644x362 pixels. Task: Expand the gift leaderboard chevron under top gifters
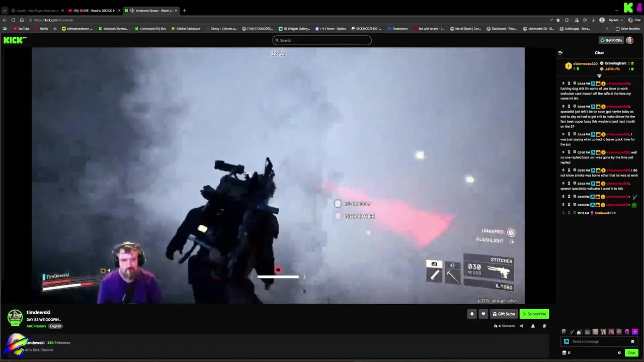[x=599, y=76]
